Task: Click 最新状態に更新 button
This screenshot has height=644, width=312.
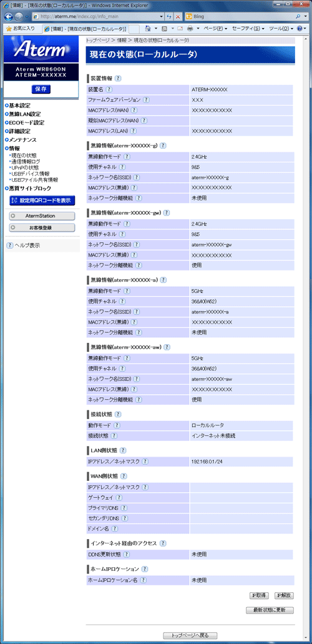Action: coord(270,610)
